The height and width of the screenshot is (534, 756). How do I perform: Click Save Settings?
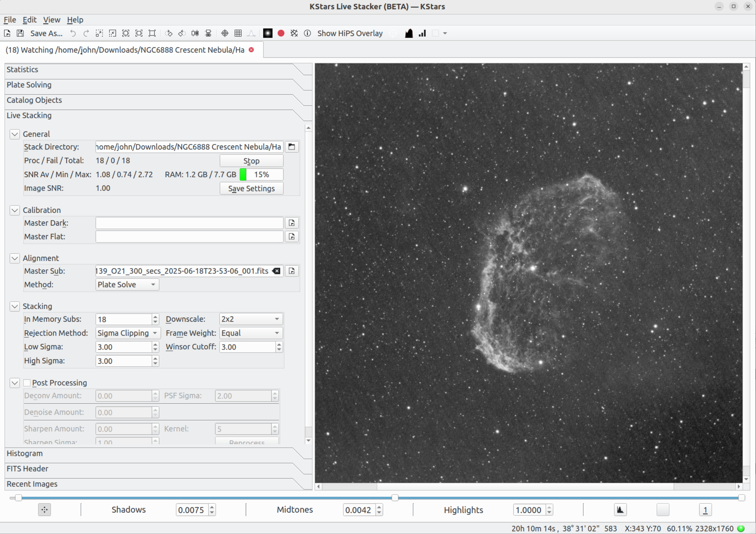(x=251, y=188)
